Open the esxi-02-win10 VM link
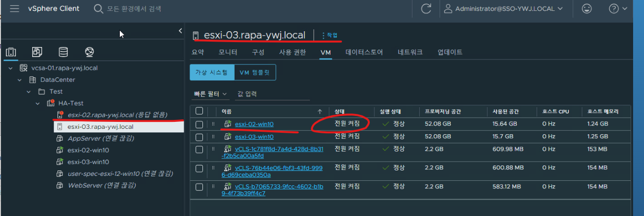Image resolution: width=644 pixels, height=216 pixels. 254,124
